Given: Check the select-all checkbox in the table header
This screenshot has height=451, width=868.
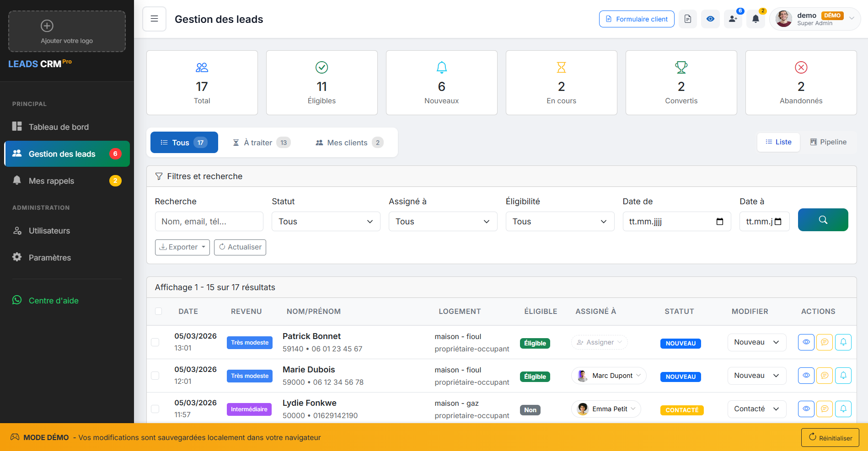Looking at the screenshot, I should pos(159,311).
